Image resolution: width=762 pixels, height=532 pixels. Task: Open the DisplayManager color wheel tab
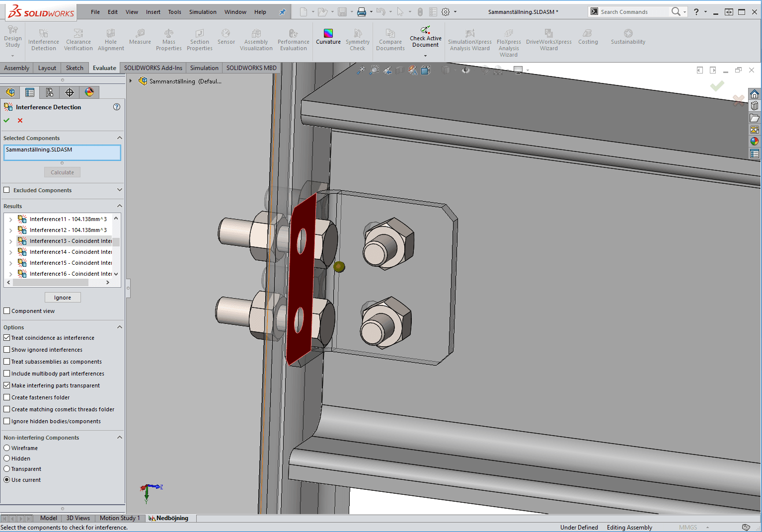pyautogui.click(x=89, y=92)
